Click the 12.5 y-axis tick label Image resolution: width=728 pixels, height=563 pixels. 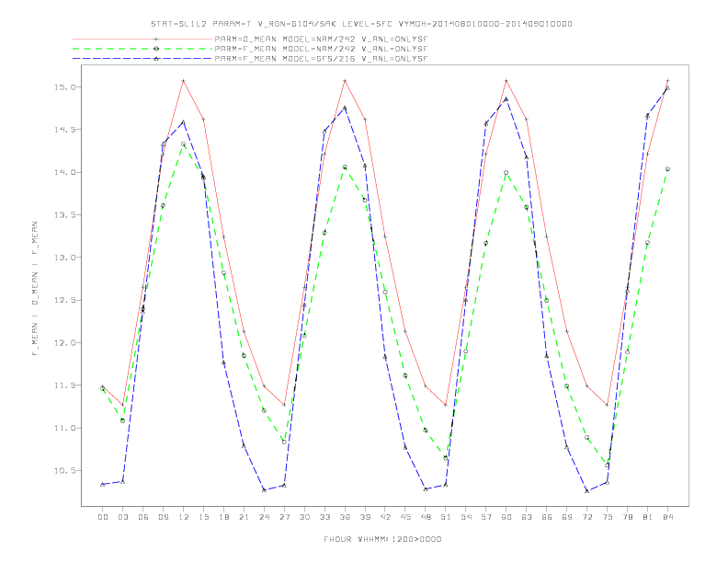[x=64, y=300]
